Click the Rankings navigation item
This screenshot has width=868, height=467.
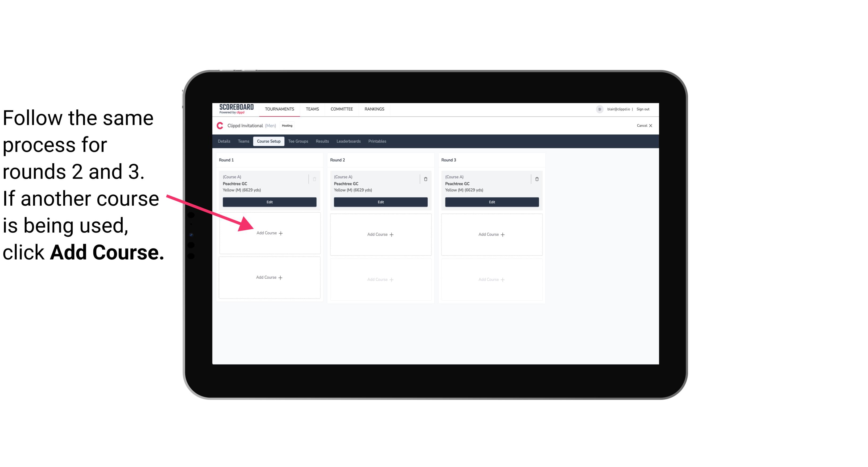(x=374, y=109)
